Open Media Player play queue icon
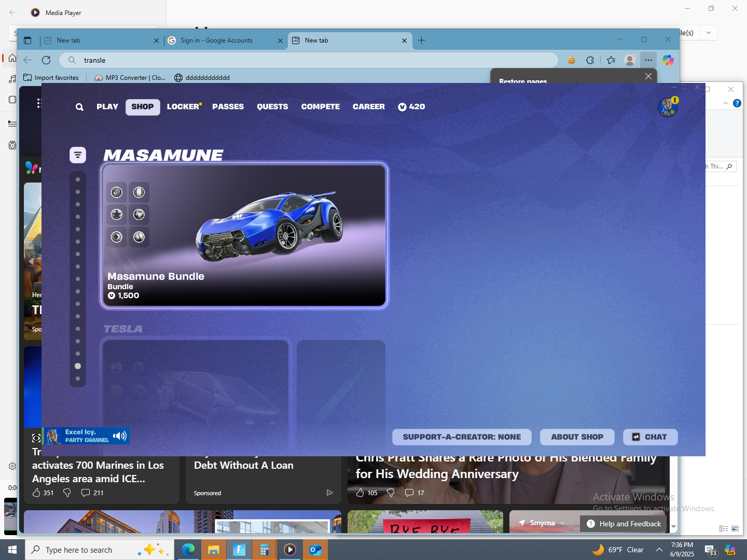The width and height of the screenshot is (747, 560). (x=12, y=123)
